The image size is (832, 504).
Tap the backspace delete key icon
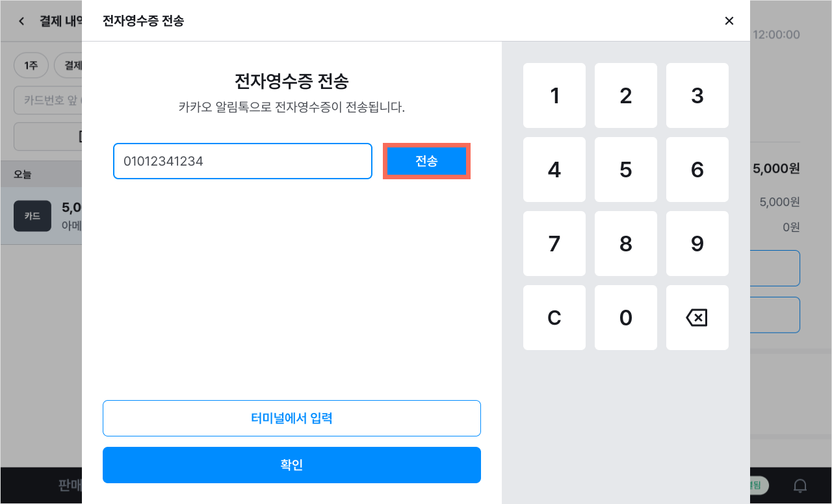click(697, 318)
